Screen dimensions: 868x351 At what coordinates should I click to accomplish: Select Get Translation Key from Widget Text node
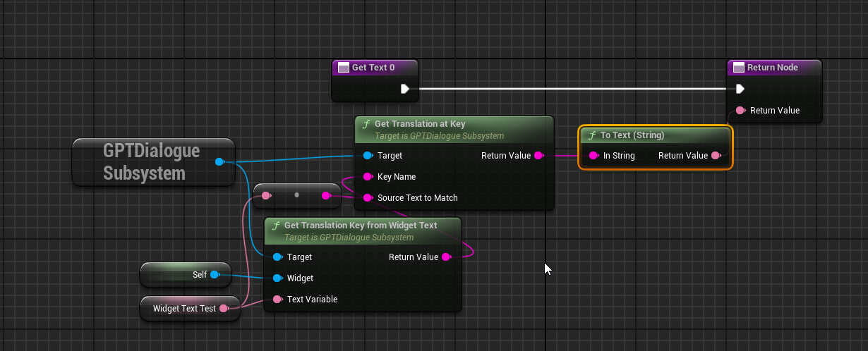361,226
